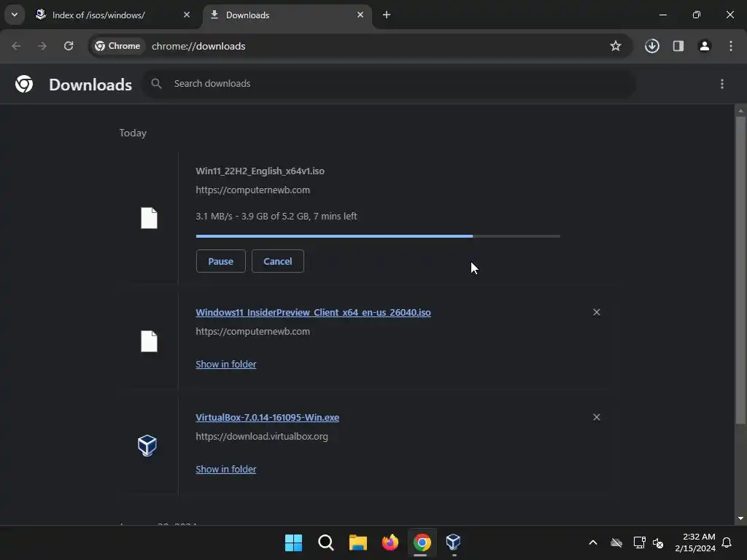Open the profile avatar menu
The width and height of the screenshot is (747, 560).
click(705, 46)
